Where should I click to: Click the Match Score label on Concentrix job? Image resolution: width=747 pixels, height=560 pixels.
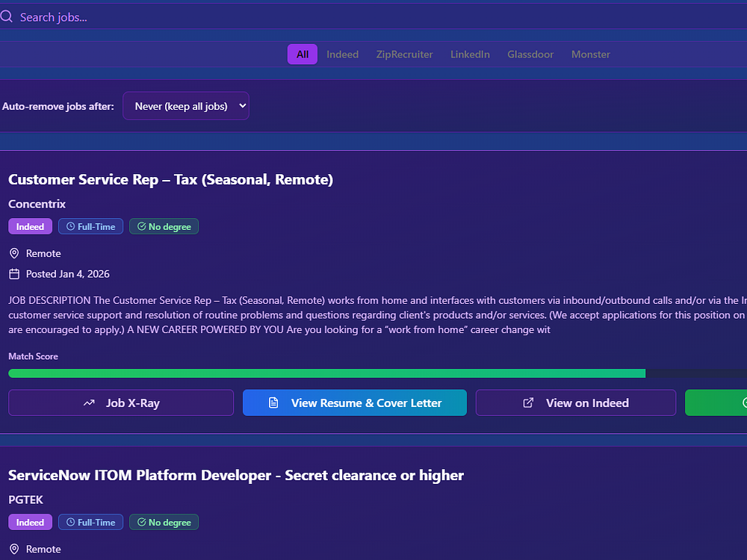[34, 356]
